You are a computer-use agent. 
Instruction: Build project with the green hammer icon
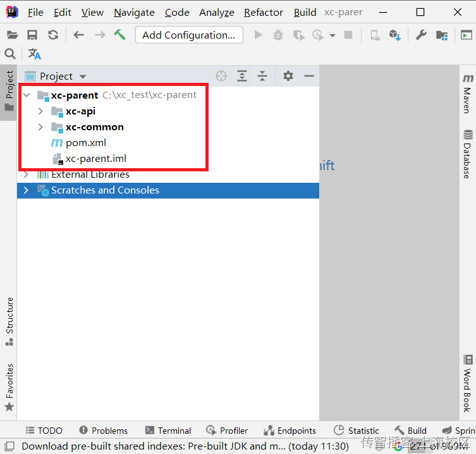(120, 35)
